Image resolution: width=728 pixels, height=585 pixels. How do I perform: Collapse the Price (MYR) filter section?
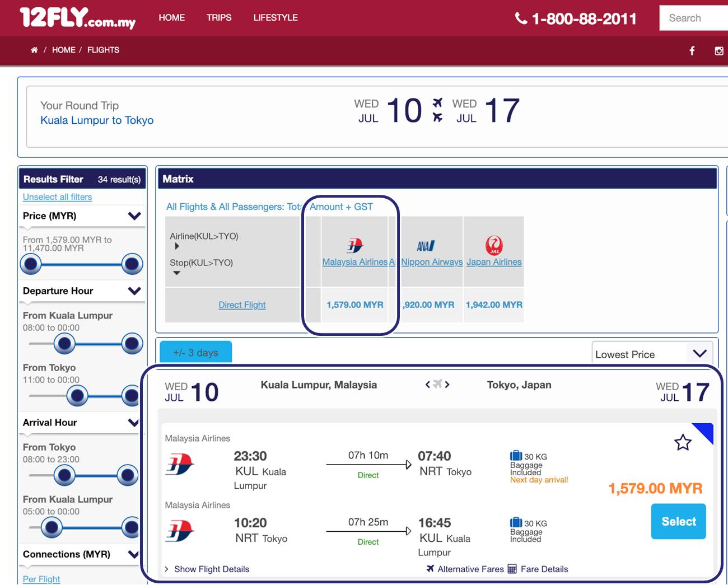point(134,216)
